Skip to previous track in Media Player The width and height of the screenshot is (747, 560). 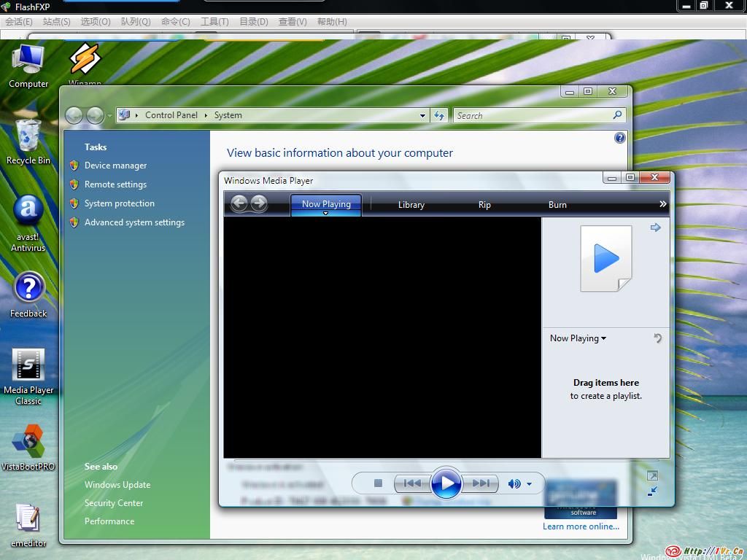coord(411,483)
